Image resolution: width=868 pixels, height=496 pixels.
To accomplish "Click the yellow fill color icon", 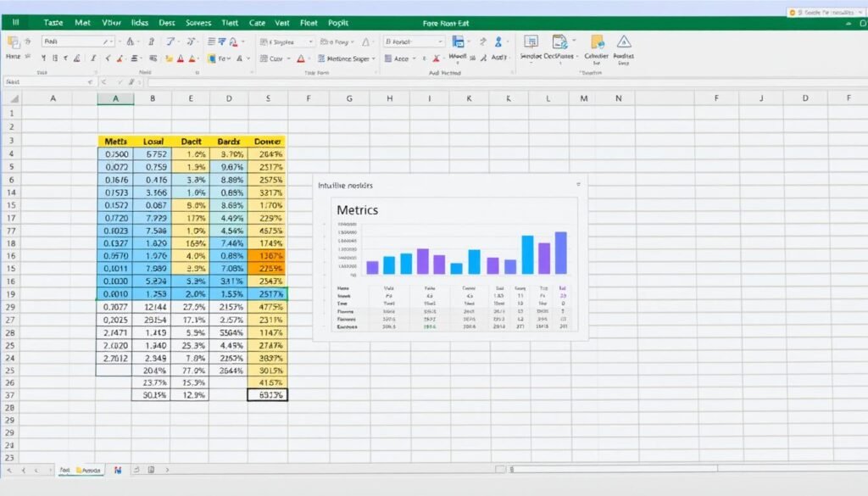I will click(168, 59).
